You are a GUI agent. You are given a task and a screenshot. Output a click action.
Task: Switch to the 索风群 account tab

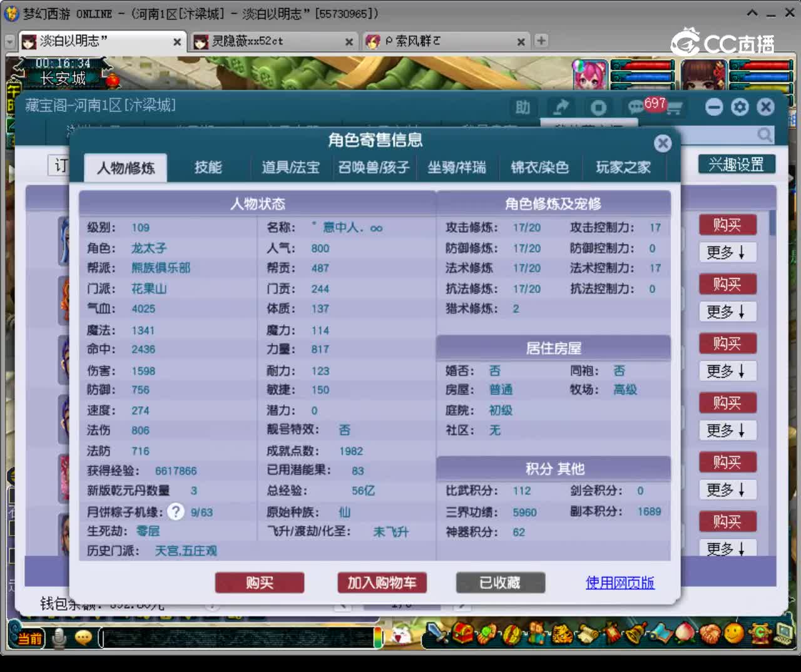coord(446,41)
